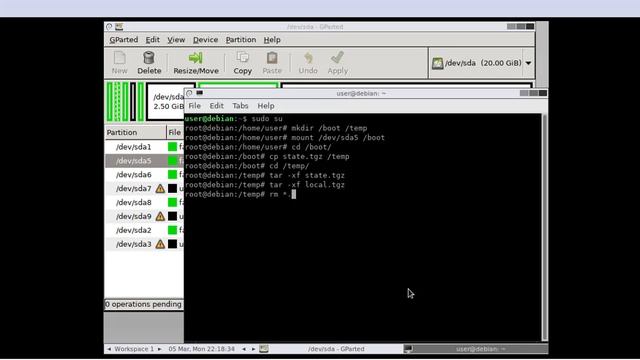Click the GParted app icon in title bar
Image resolution: width=640 pixels, height=360 pixels.
click(119, 27)
